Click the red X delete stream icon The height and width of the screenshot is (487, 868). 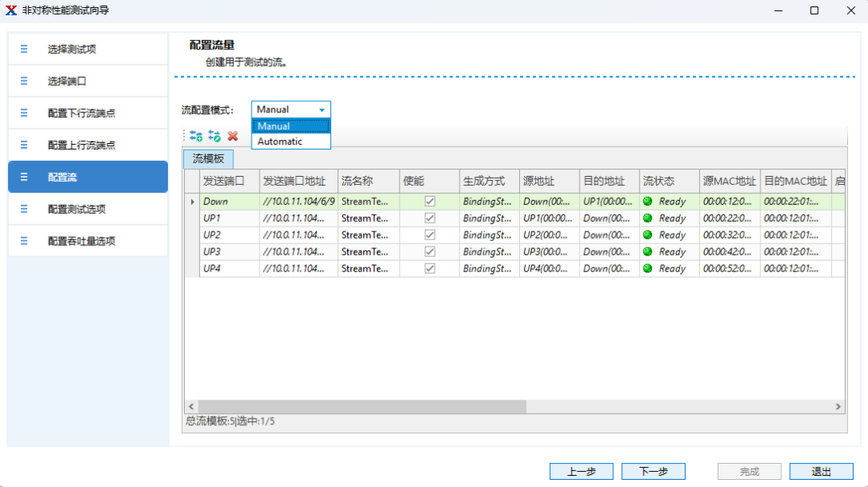pyautogui.click(x=233, y=137)
